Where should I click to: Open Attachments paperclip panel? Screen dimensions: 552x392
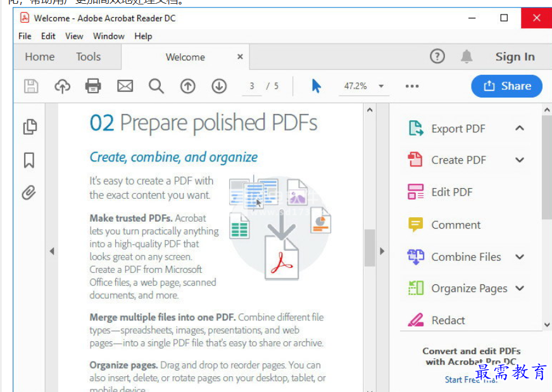click(x=29, y=193)
